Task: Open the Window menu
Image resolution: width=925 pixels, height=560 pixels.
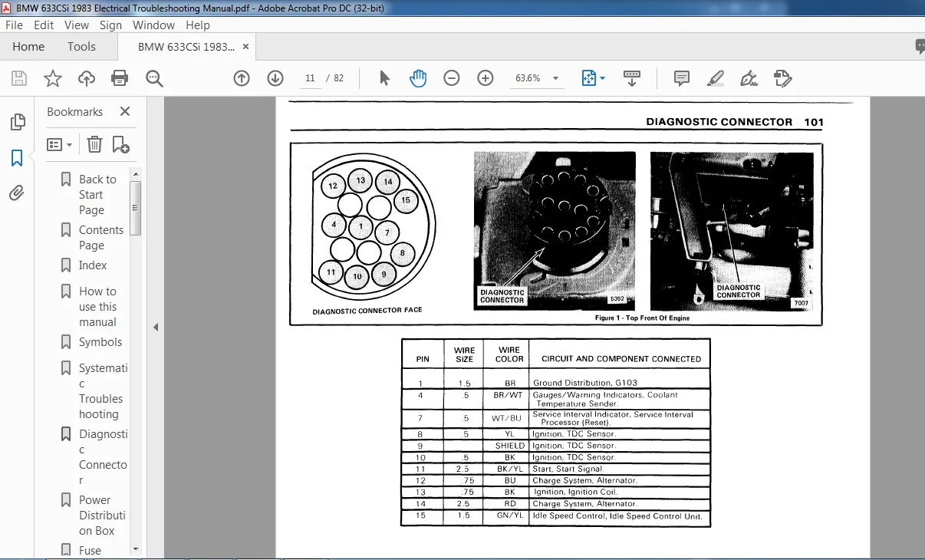Action: [153, 25]
